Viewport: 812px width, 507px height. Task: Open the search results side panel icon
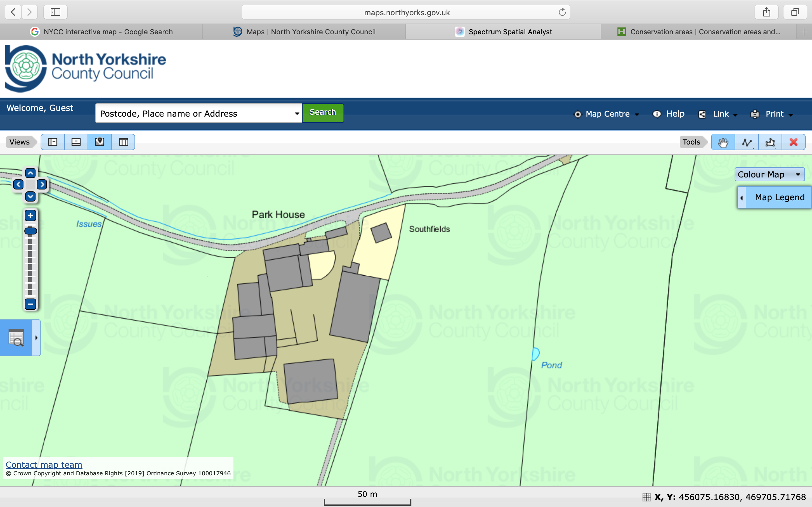(x=16, y=338)
